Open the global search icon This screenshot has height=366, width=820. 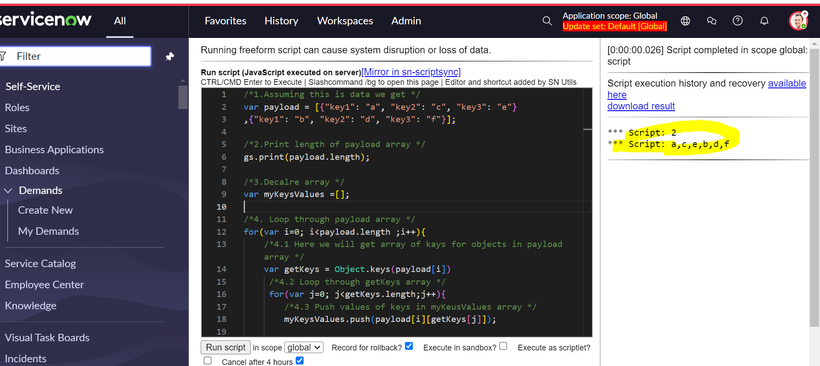547,21
